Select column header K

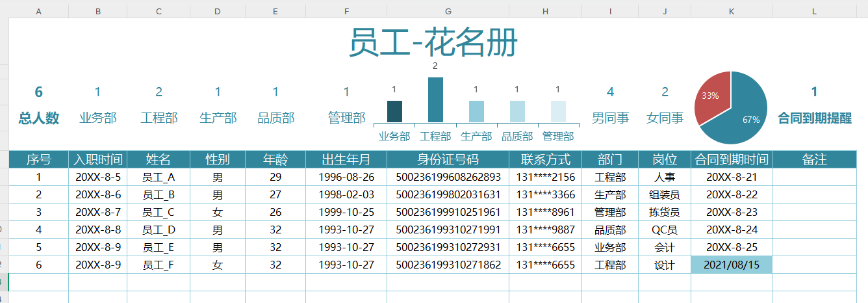[x=732, y=11]
